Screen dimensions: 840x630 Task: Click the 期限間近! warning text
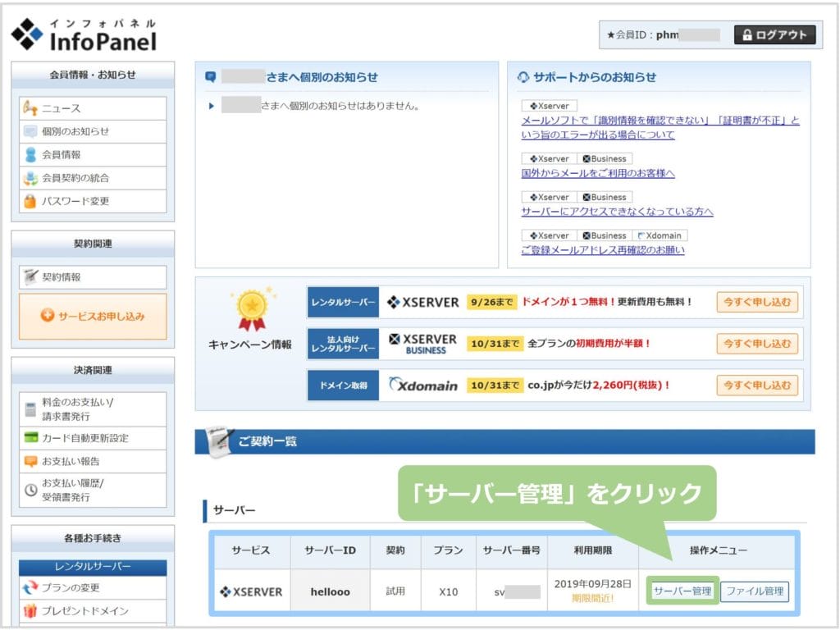click(592, 598)
